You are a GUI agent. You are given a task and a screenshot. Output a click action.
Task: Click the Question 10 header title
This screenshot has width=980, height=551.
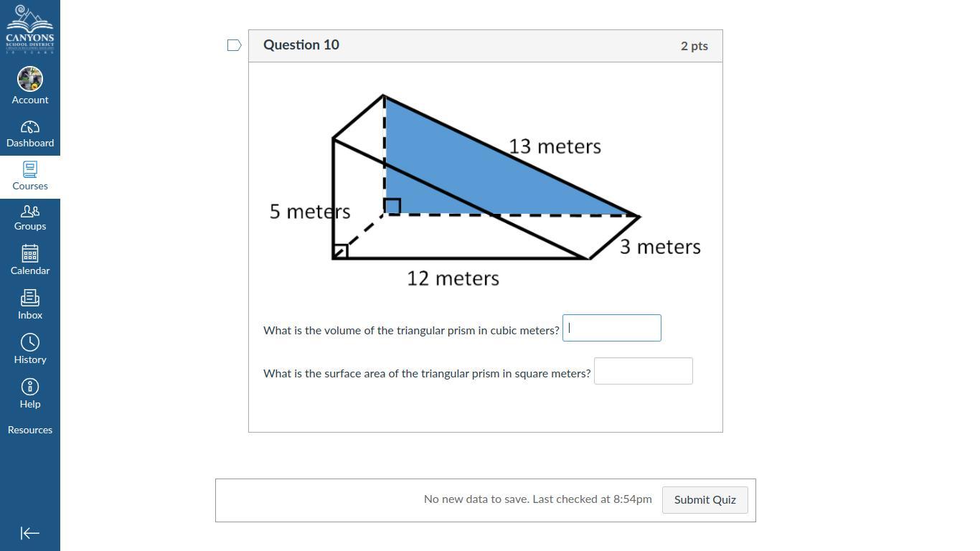[301, 44]
